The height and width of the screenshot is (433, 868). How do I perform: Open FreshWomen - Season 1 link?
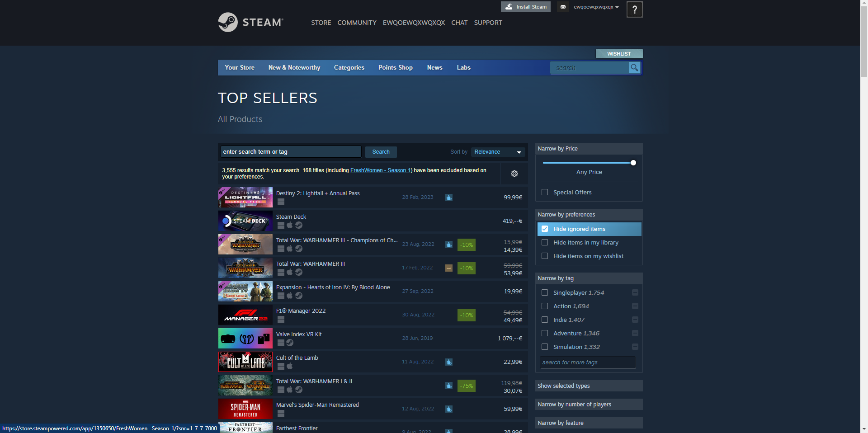[380, 170]
